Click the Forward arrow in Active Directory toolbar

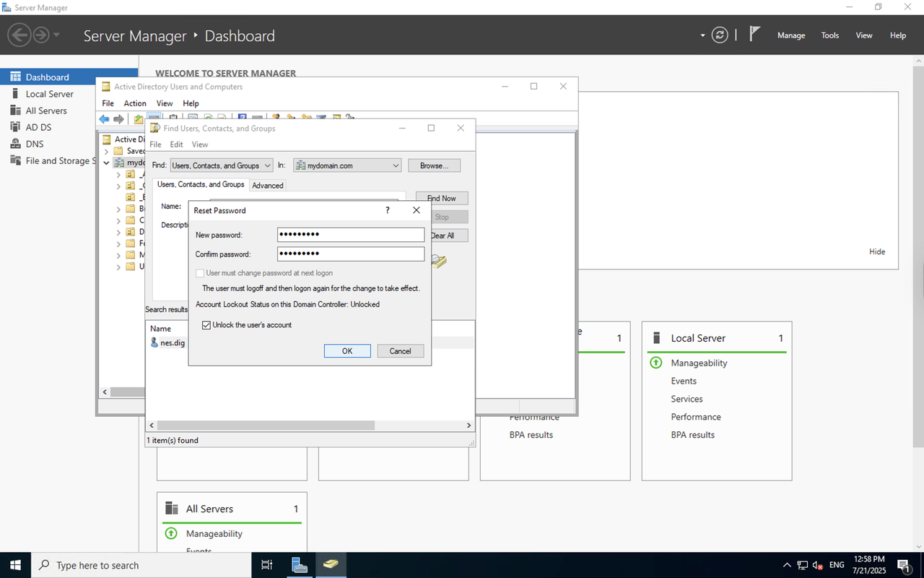pyautogui.click(x=118, y=118)
